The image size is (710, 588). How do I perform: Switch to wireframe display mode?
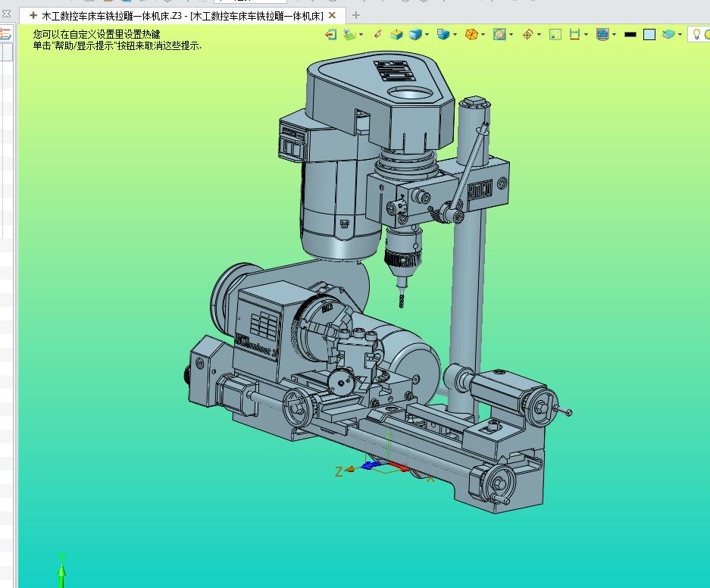point(396,34)
